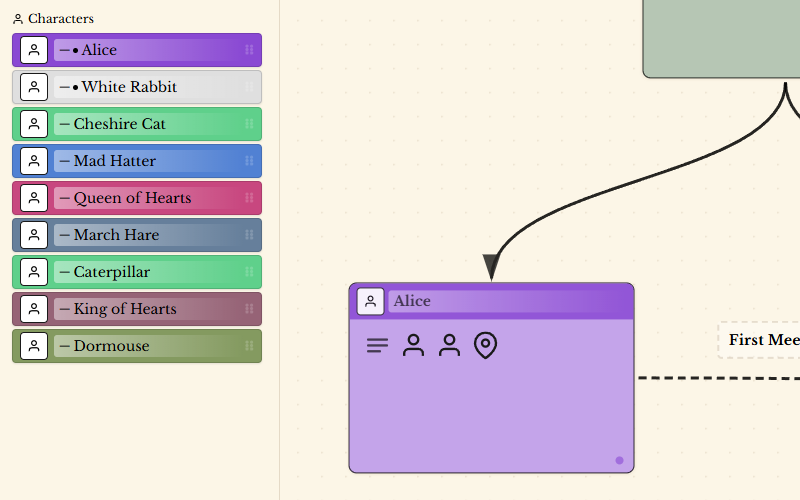Click the drag handle on Mad Hatter row

tap(249, 161)
